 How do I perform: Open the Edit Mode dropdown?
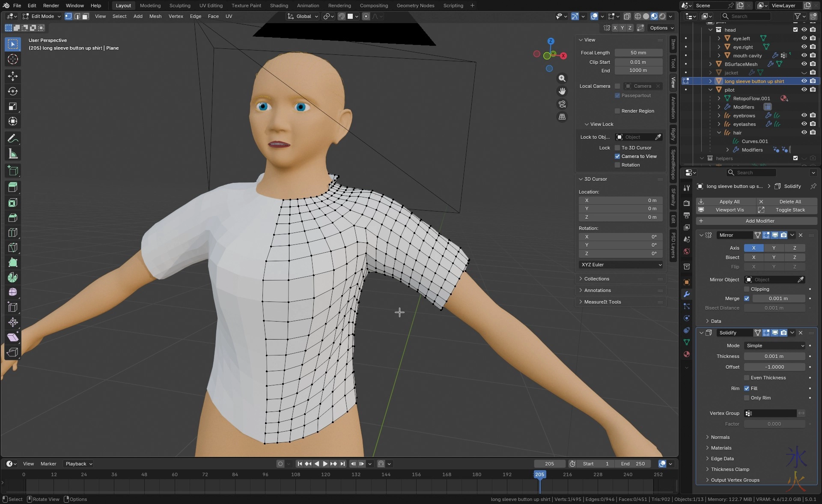point(42,16)
